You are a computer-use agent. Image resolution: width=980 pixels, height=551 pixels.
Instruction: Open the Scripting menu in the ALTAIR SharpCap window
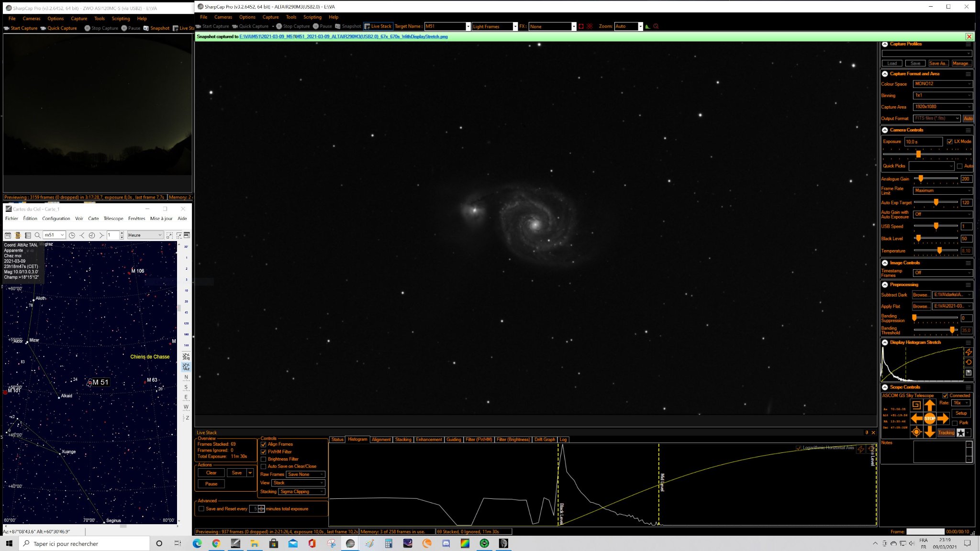pyautogui.click(x=312, y=17)
